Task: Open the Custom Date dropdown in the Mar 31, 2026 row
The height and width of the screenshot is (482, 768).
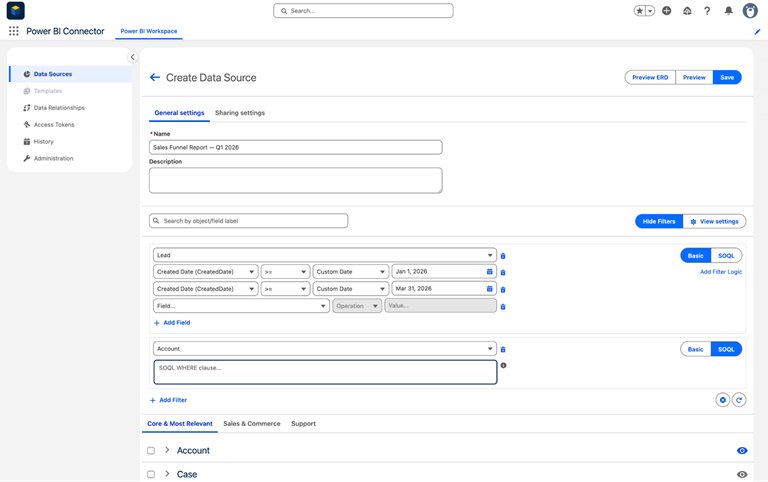Action: click(351, 289)
